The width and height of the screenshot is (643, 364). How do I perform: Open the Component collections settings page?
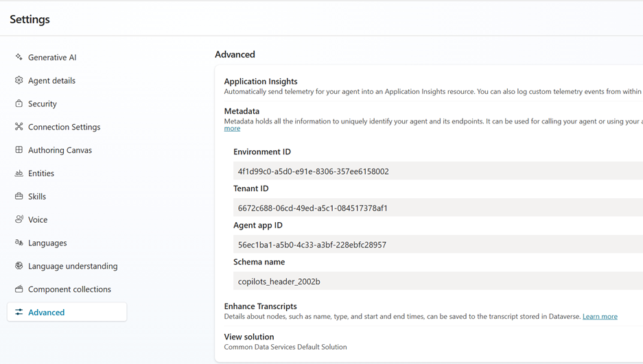pyautogui.click(x=69, y=289)
